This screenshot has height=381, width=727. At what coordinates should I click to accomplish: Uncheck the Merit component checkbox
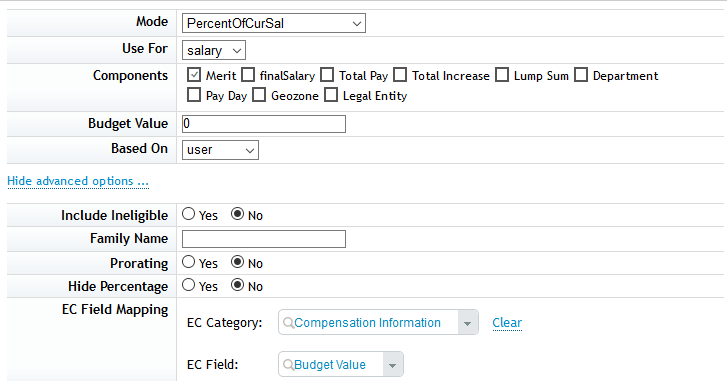[x=194, y=75]
